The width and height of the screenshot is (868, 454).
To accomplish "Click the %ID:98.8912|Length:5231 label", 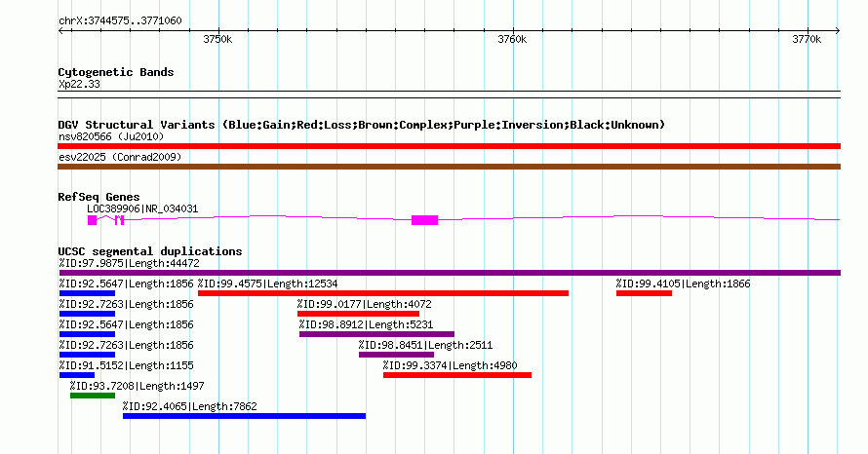I will click(366, 325).
